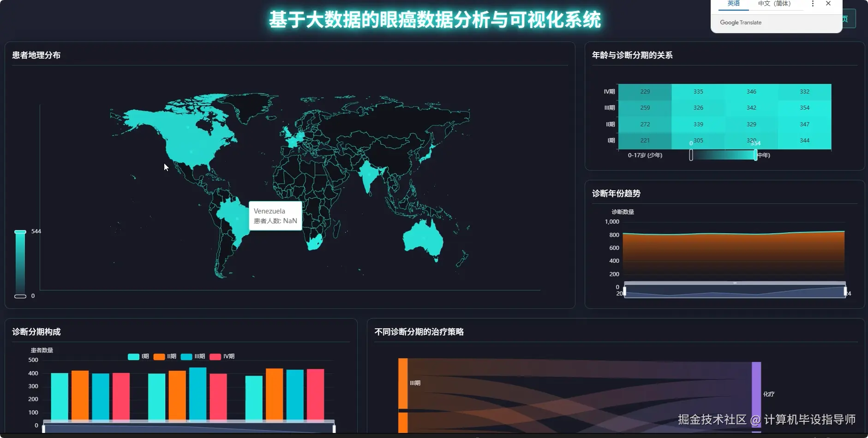Click the 诊断数量 axis name label
Screen dimensions: 868x438
click(623, 212)
